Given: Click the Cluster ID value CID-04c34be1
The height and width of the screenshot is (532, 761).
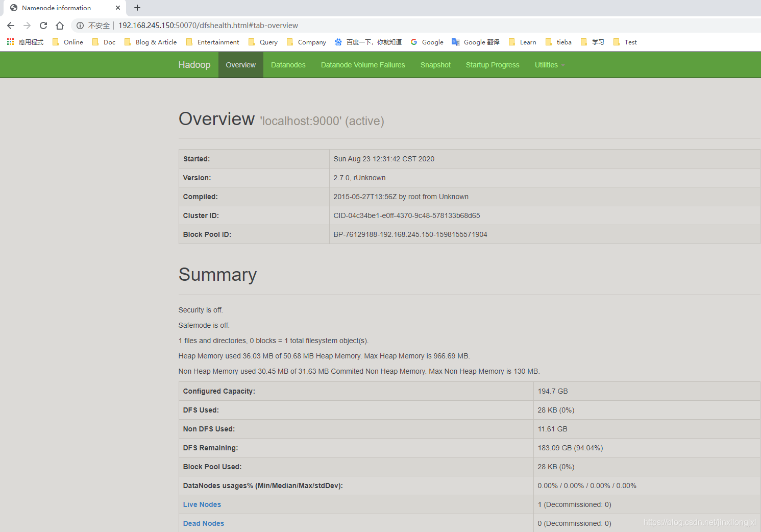Looking at the screenshot, I should pos(407,215).
